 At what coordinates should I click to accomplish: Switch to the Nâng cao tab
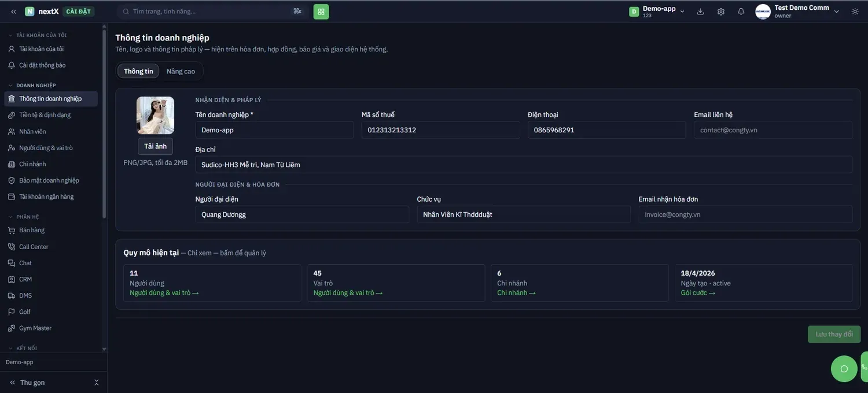click(x=181, y=71)
